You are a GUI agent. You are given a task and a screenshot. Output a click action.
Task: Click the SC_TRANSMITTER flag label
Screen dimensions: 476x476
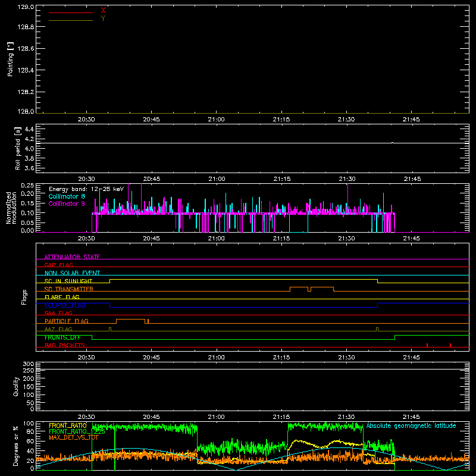(x=69, y=289)
